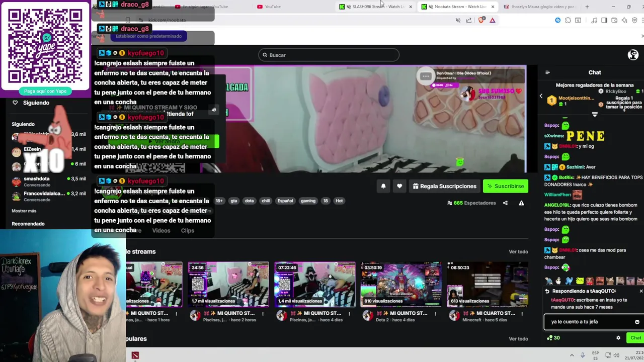This screenshot has width=644, height=362.
Task: Click the channel points 30 icon
Action: pyautogui.click(x=553, y=338)
